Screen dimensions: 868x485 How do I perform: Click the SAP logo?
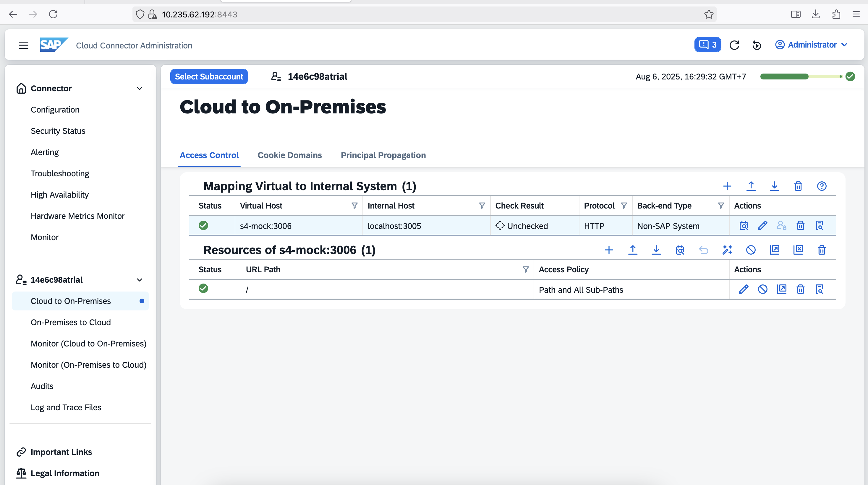tap(54, 45)
